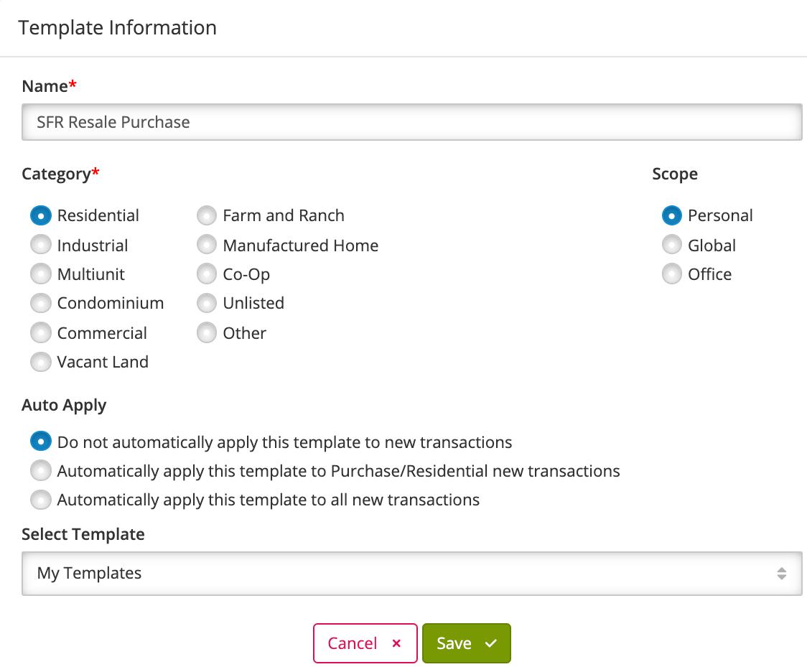
Task: Select the Residential category radio button
Action: coord(41,215)
